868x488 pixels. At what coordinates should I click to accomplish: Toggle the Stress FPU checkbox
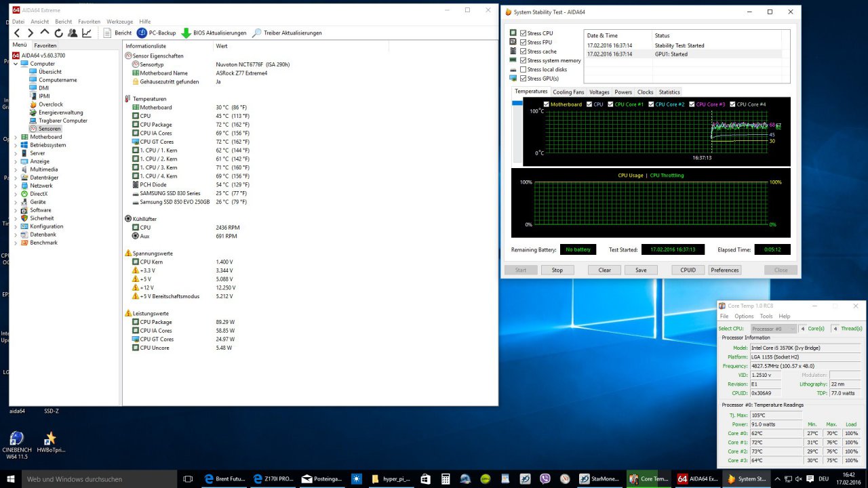(x=523, y=42)
